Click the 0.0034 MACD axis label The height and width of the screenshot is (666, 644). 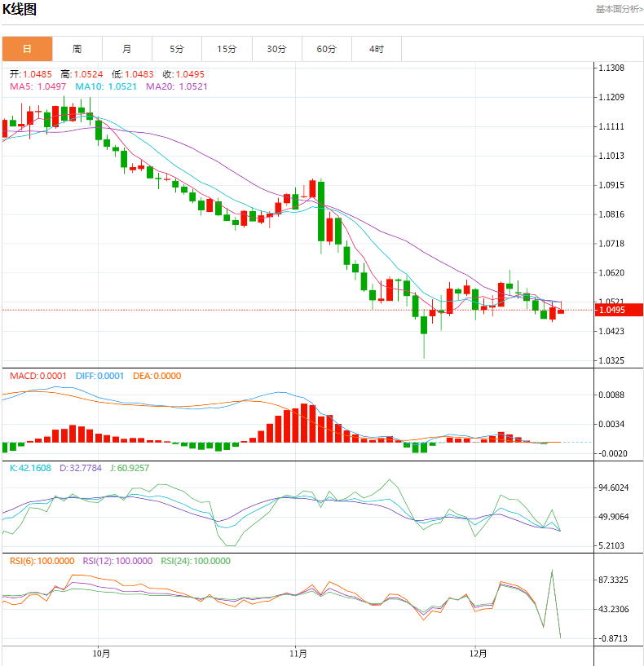[x=611, y=424]
